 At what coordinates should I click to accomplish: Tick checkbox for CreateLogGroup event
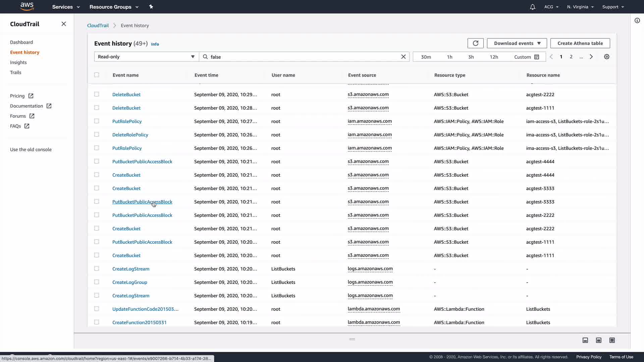[97, 282]
